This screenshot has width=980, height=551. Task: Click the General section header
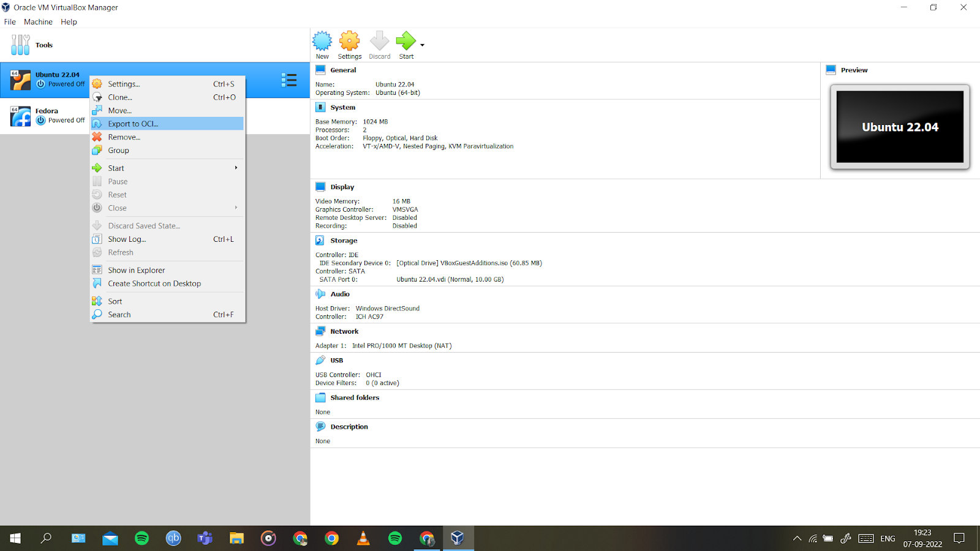coord(343,70)
